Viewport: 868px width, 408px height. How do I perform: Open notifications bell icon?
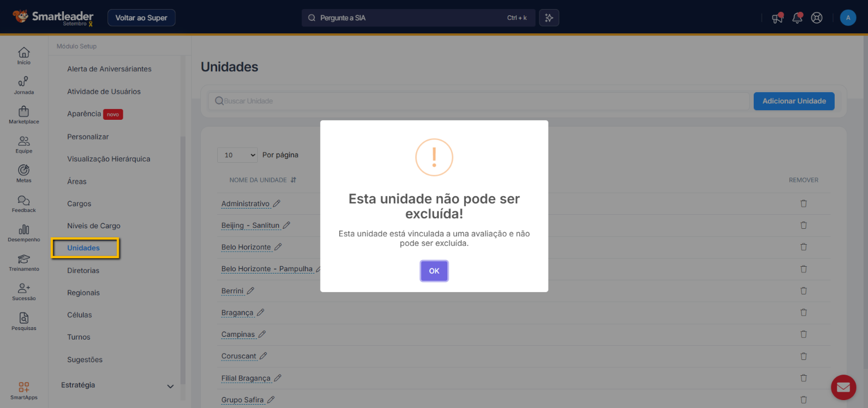pyautogui.click(x=797, y=18)
